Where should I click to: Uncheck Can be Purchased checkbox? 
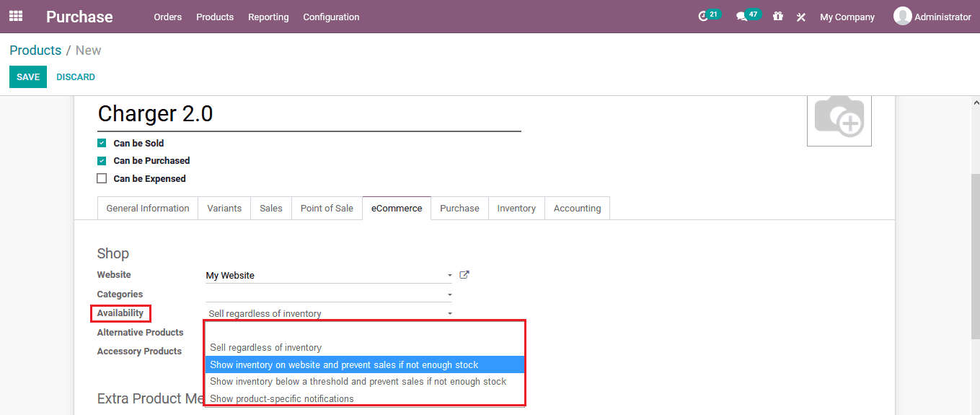point(102,160)
